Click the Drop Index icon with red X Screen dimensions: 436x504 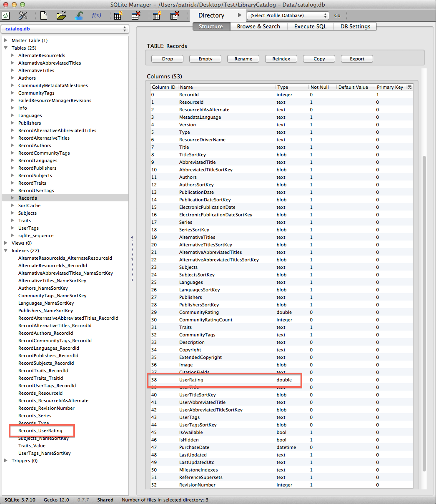point(175,16)
